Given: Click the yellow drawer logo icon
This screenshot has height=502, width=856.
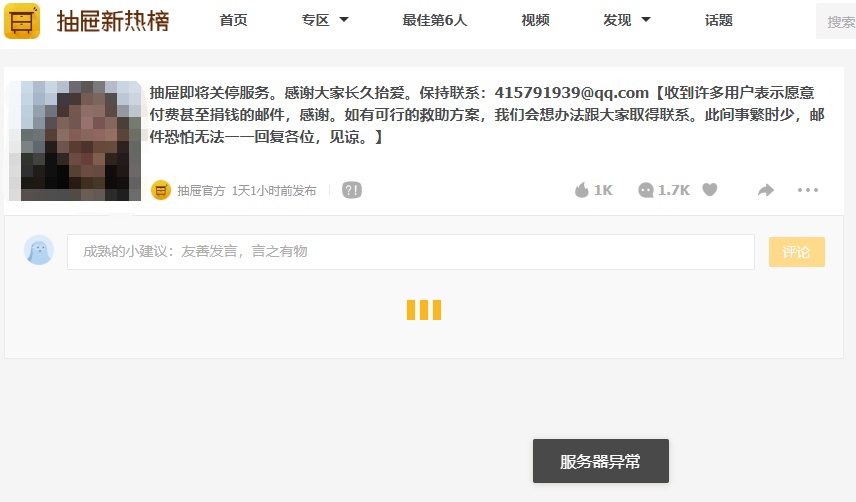Looking at the screenshot, I should tap(22, 21).
